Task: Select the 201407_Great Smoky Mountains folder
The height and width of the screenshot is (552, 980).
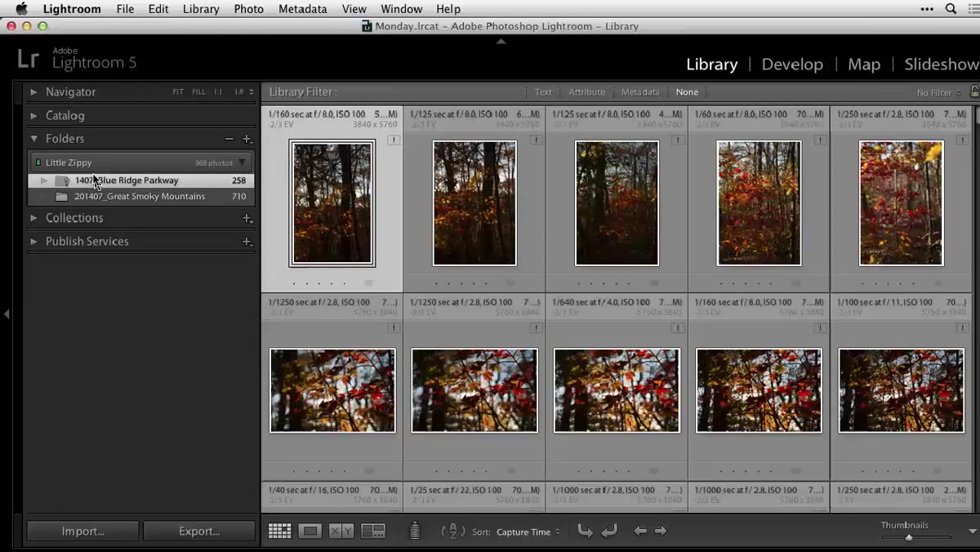Action: [x=141, y=197]
